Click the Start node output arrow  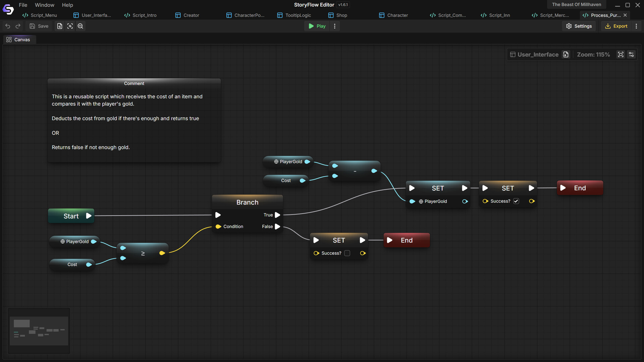coord(89,216)
